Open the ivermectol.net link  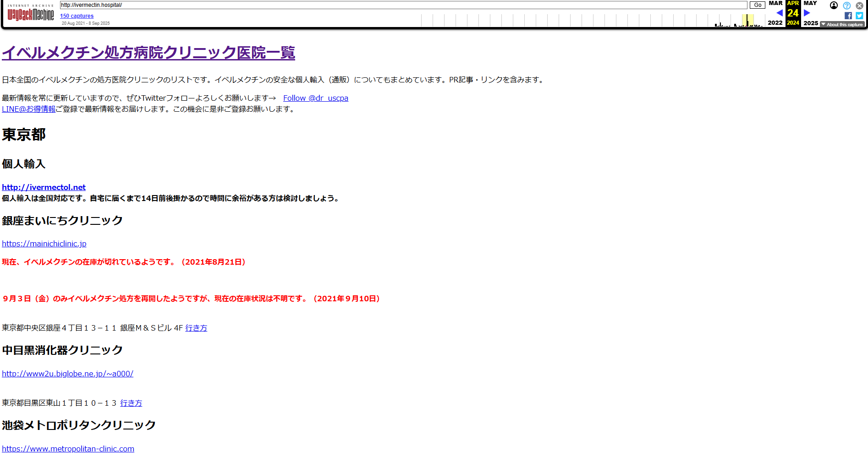click(44, 187)
